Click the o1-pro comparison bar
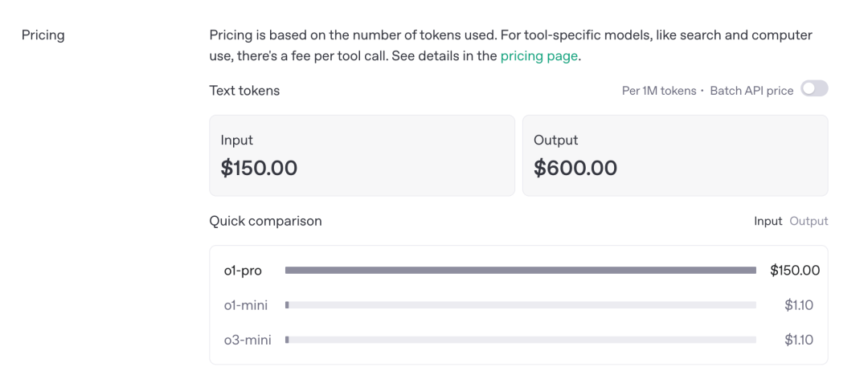The width and height of the screenshot is (868, 371). [x=521, y=271]
